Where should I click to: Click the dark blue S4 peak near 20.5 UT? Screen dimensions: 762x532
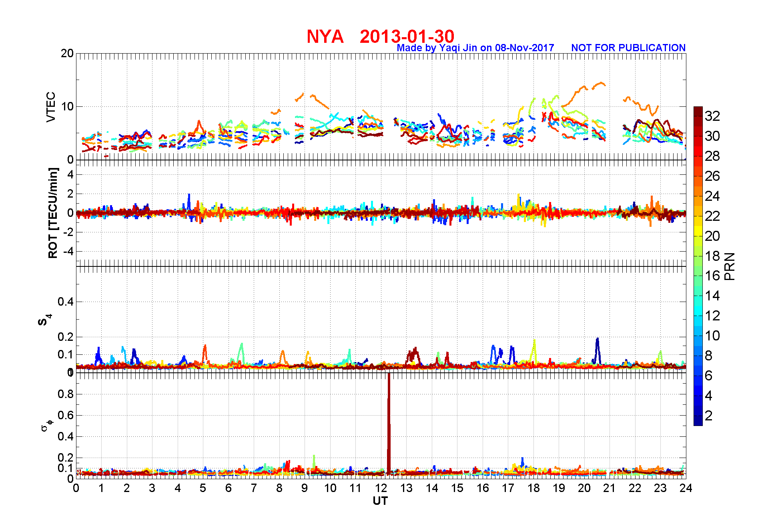[x=597, y=351]
